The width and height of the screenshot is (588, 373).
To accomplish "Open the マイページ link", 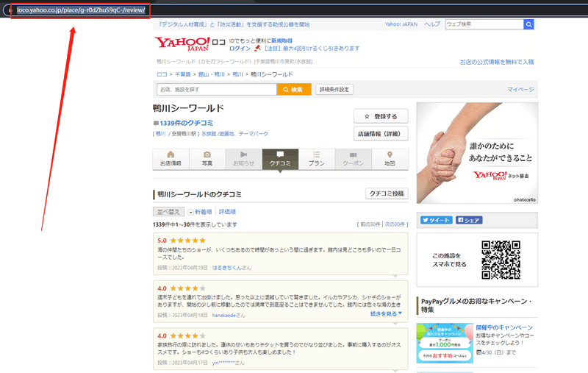I will 520,89.
